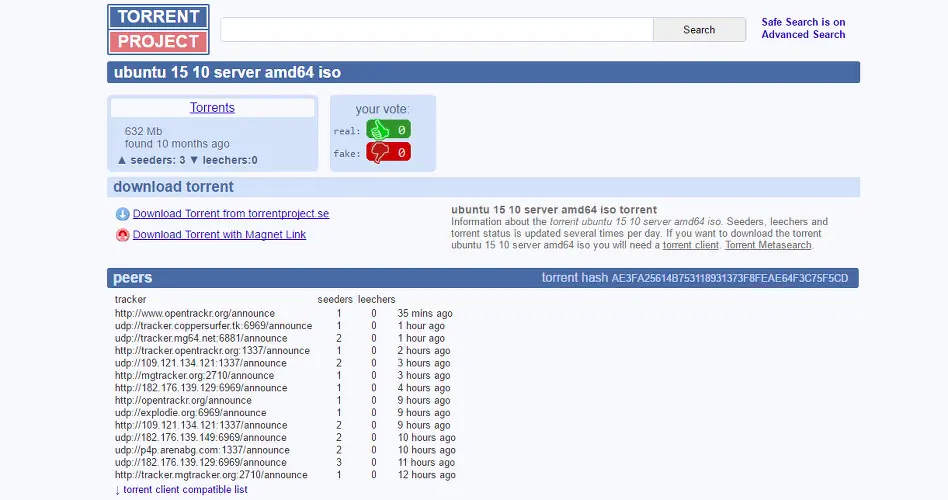Click the 11 hours ago timestamp
Viewport: 948px width, 500px height.
click(x=426, y=462)
